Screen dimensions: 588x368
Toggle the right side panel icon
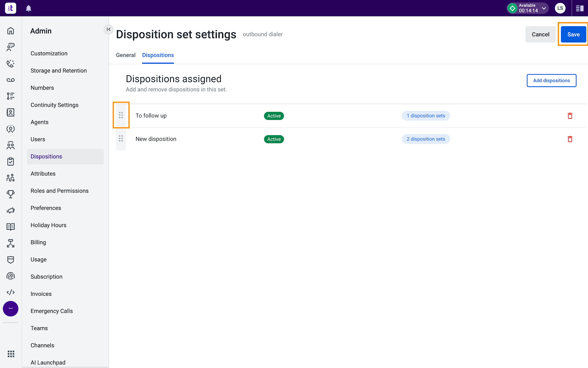pos(580,8)
